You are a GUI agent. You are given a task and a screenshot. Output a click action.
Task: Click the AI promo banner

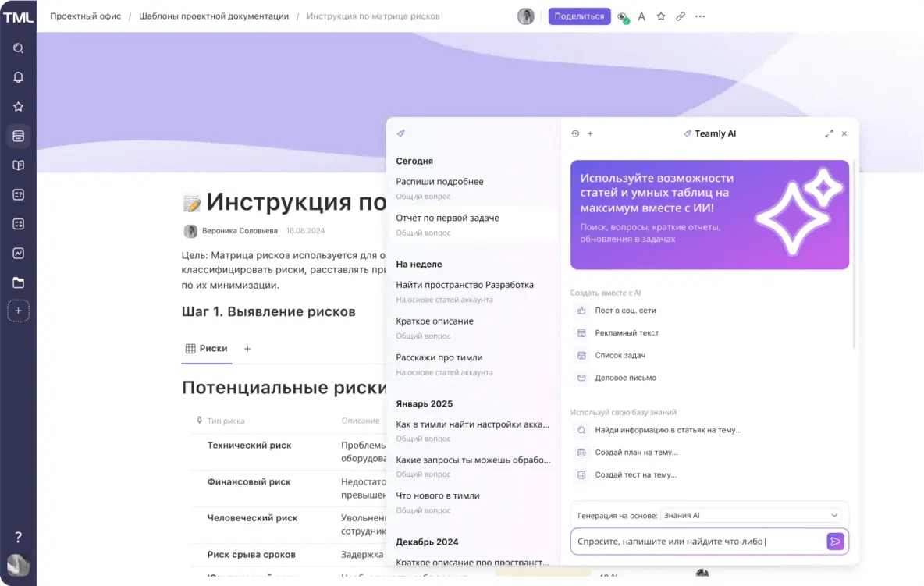[x=709, y=215]
